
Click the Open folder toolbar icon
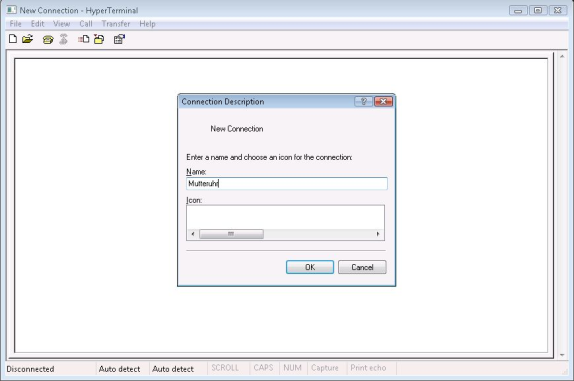click(27, 39)
